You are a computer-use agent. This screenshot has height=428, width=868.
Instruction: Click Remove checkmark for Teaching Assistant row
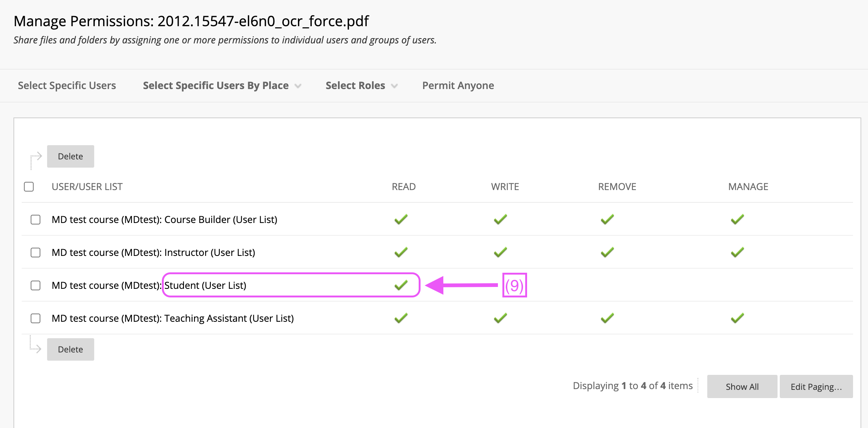coord(607,318)
